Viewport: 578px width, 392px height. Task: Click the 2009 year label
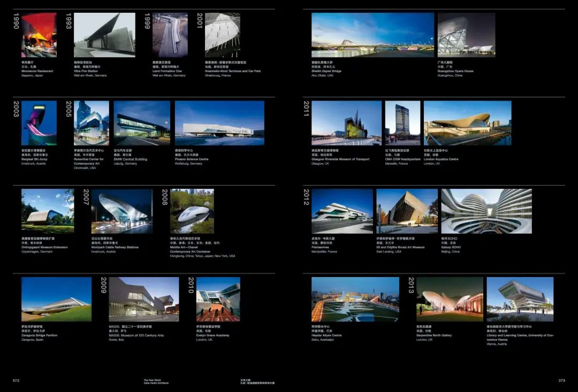click(104, 285)
